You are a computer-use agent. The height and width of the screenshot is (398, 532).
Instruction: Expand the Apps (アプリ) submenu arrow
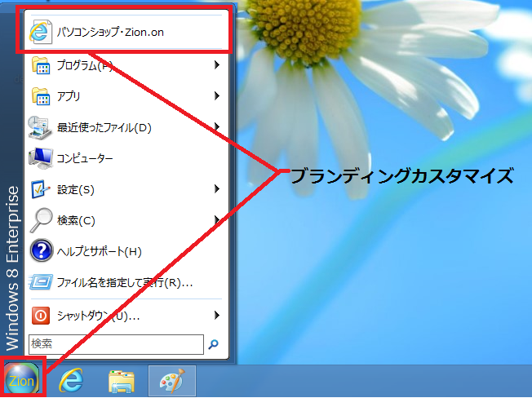[x=217, y=96]
